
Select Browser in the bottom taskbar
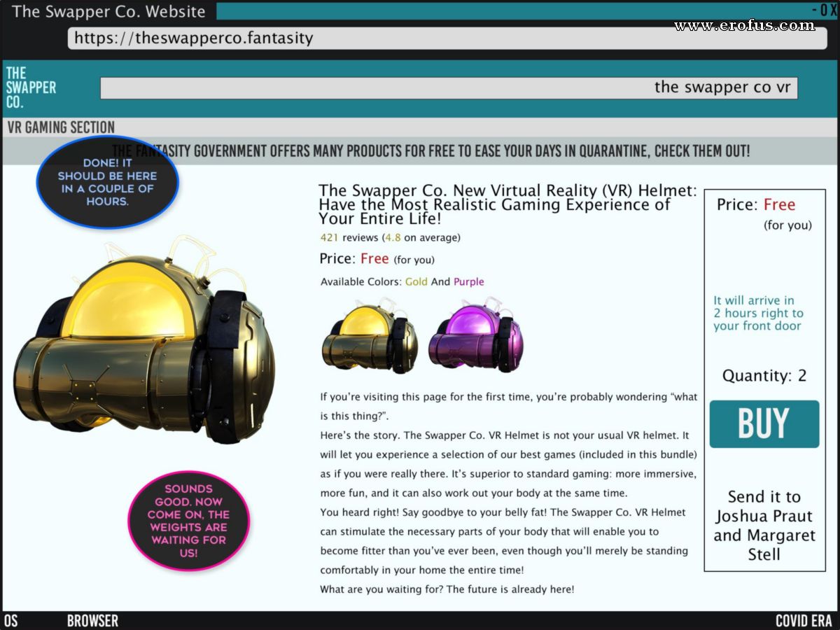(92, 621)
